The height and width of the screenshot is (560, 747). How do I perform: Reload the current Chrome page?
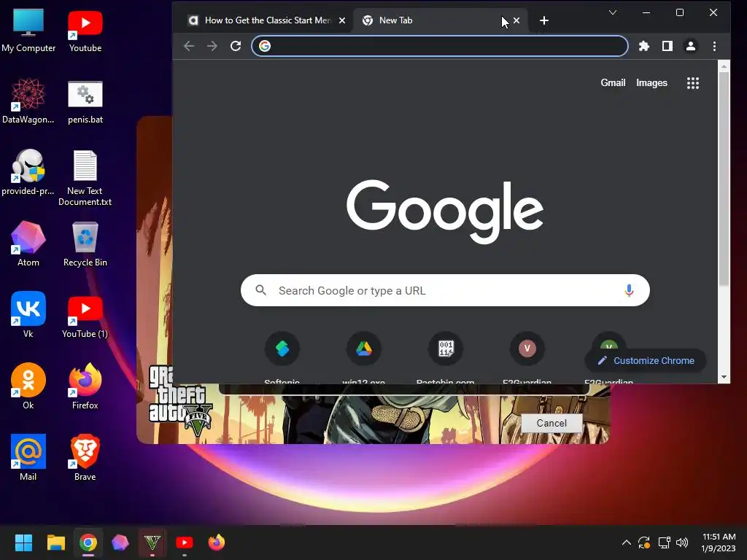(x=236, y=46)
